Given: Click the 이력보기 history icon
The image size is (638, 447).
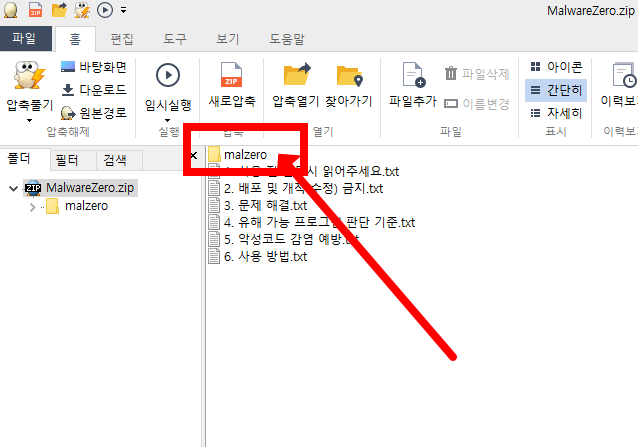Looking at the screenshot, I should pos(625,75).
